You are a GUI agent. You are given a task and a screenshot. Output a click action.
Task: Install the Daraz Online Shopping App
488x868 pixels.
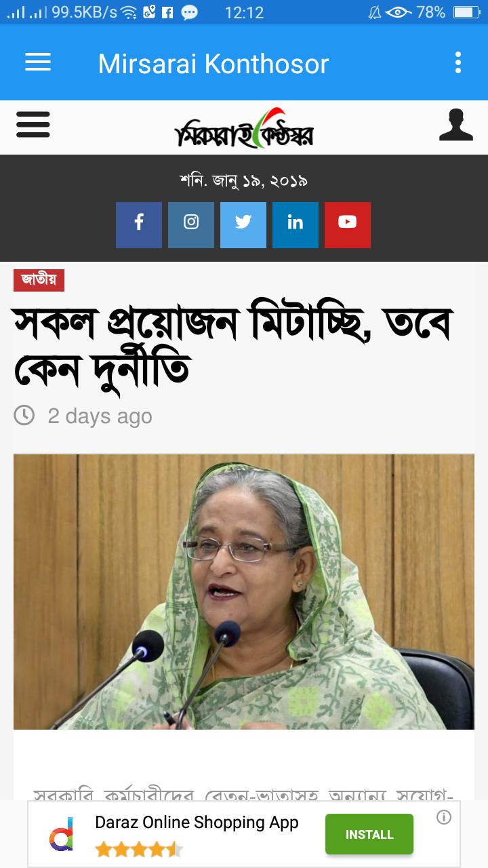[369, 834]
